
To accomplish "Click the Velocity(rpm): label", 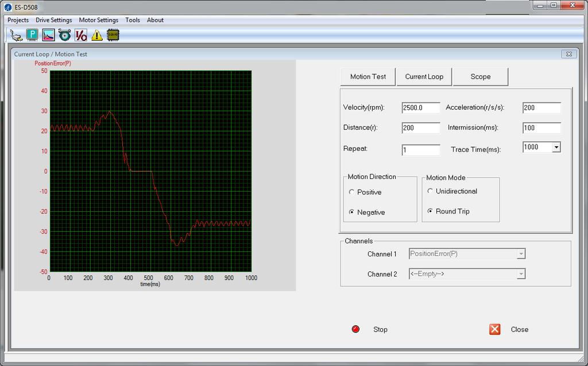I will 363,107.
